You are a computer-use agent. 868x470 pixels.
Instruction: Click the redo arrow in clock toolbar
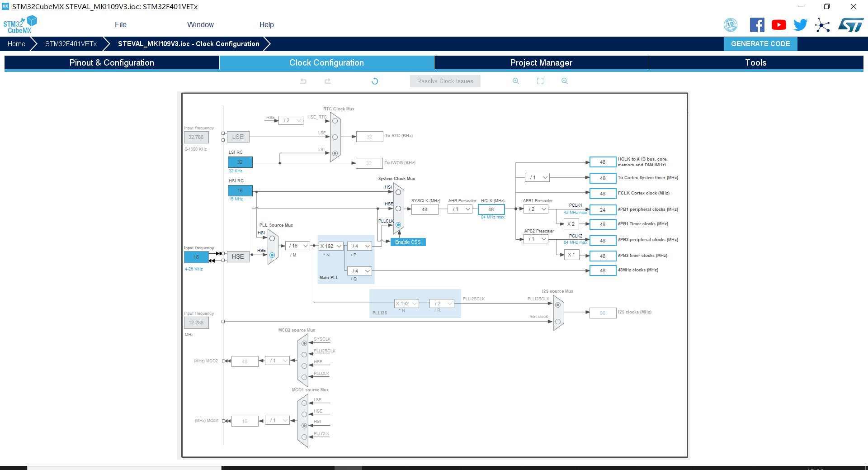[x=328, y=81]
